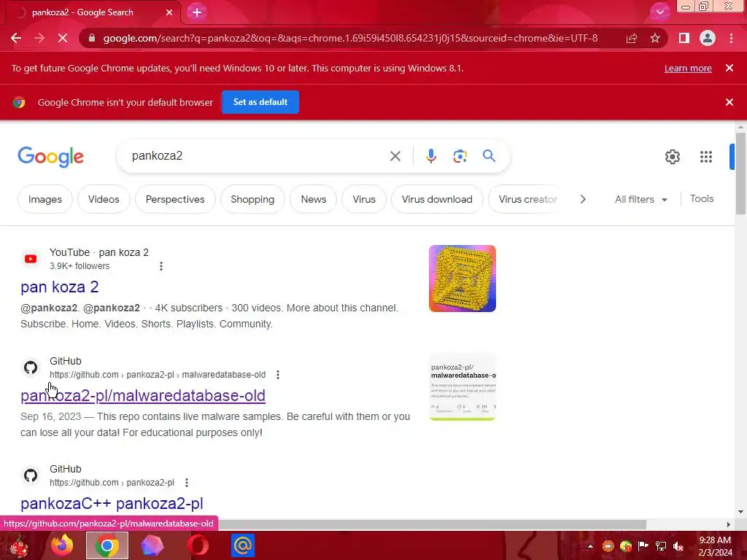Expand the All filters dropdown
Image resolution: width=747 pixels, height=560 pixels.
[641, 199]
